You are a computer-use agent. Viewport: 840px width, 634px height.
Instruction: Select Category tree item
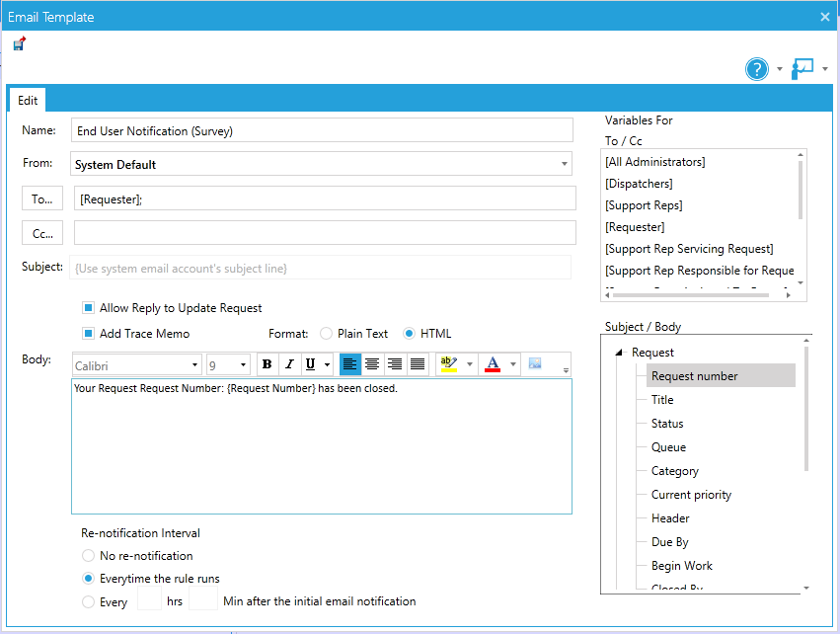pyautogui.click(x=674, y=470)
